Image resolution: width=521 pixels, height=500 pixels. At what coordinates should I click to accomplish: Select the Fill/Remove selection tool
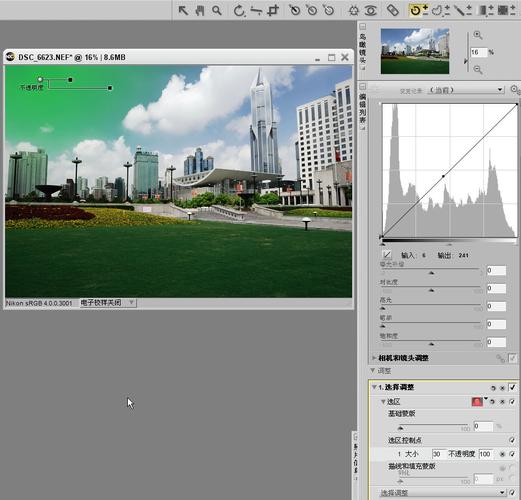(x=506, y=11)
